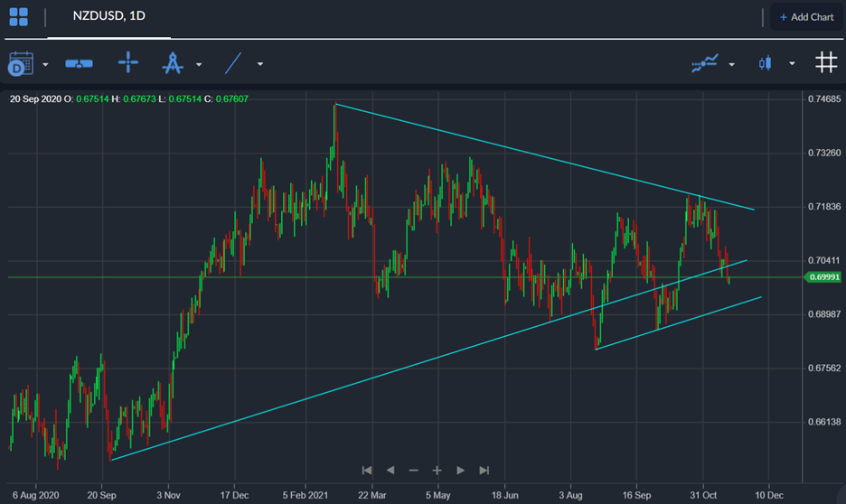Select the NZDUSD, 1D chart tab
The image size is (846, 504).
click(109, 16)
